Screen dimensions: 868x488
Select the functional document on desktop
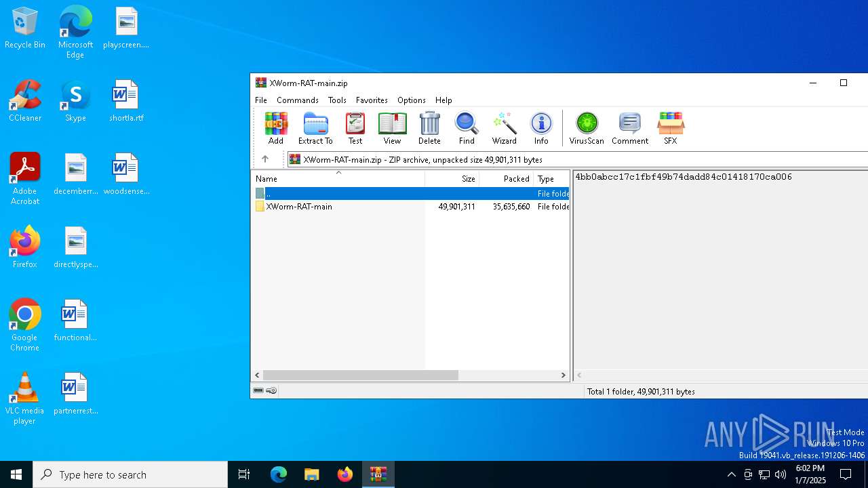(x=75, y=321)
